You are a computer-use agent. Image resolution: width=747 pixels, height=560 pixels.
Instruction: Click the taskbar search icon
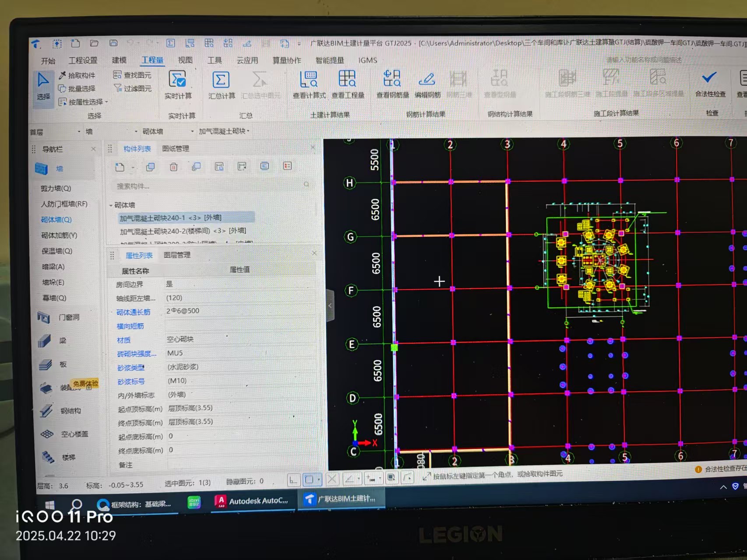(x=77, y=505)
